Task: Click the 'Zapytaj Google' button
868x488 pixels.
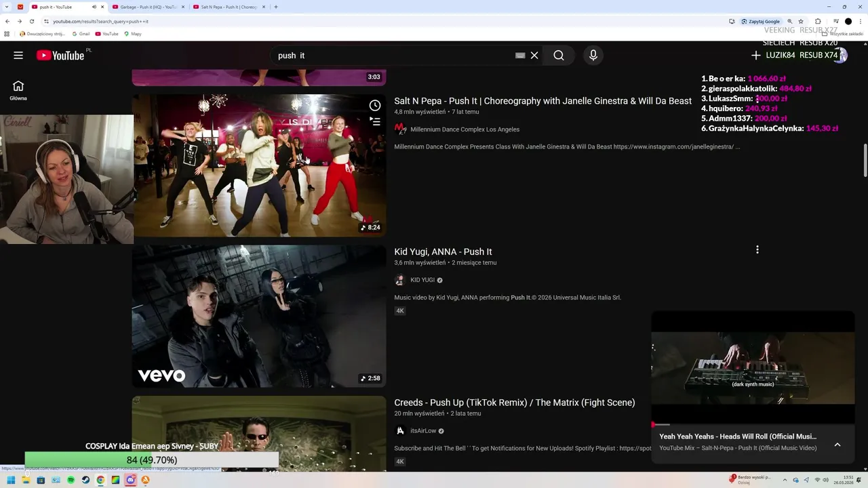Action: click(x=761, y=21)
